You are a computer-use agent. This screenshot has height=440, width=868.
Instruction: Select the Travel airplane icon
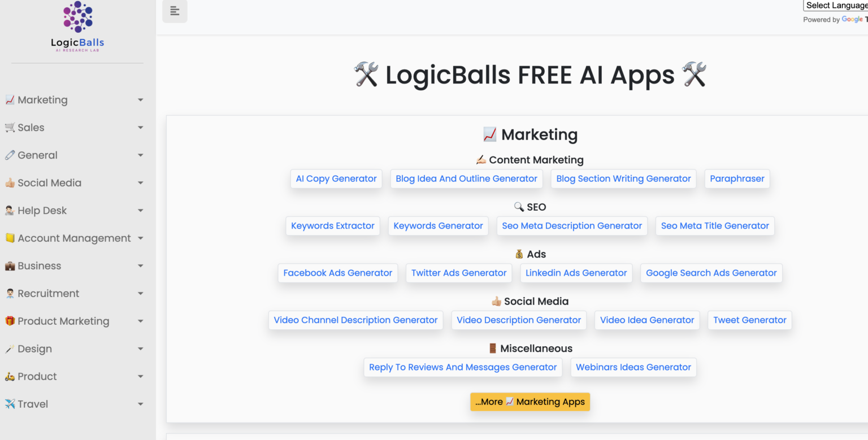click(10, 404)
